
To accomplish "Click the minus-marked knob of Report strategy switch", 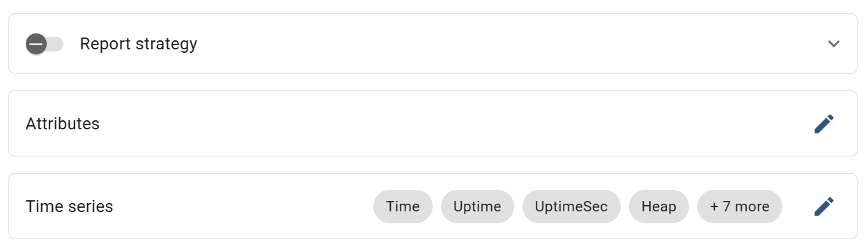I will click(36, 44).
